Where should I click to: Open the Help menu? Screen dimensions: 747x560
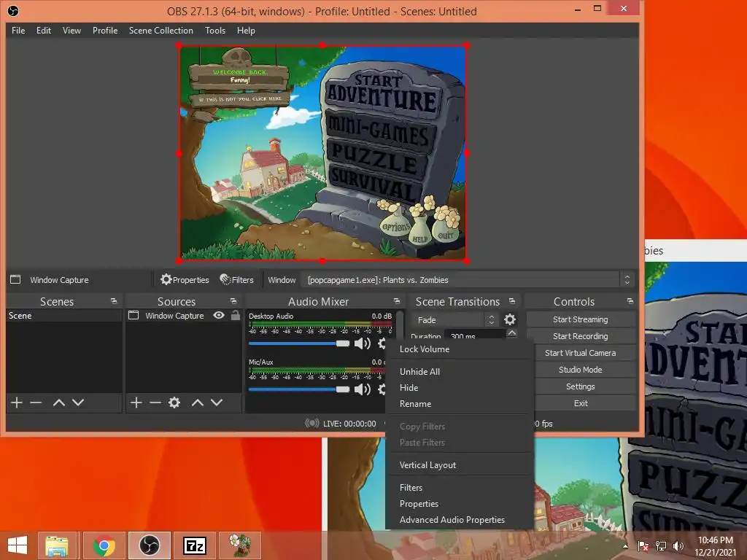(246, 31)
